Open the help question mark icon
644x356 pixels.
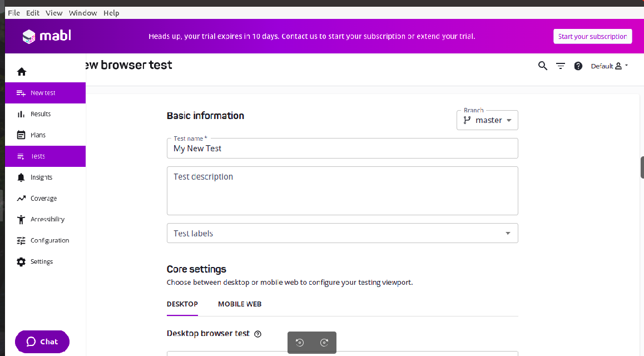pos(578,66)
